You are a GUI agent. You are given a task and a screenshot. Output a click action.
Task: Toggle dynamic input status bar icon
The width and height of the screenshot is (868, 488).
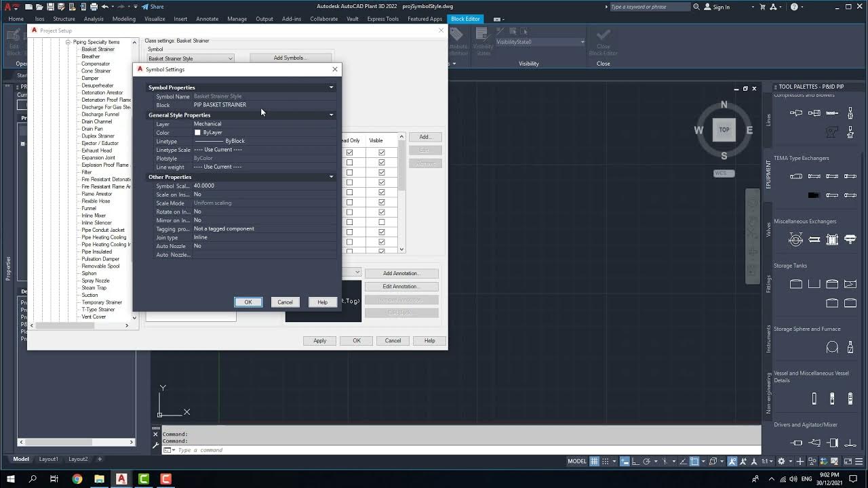pos(625,462)
